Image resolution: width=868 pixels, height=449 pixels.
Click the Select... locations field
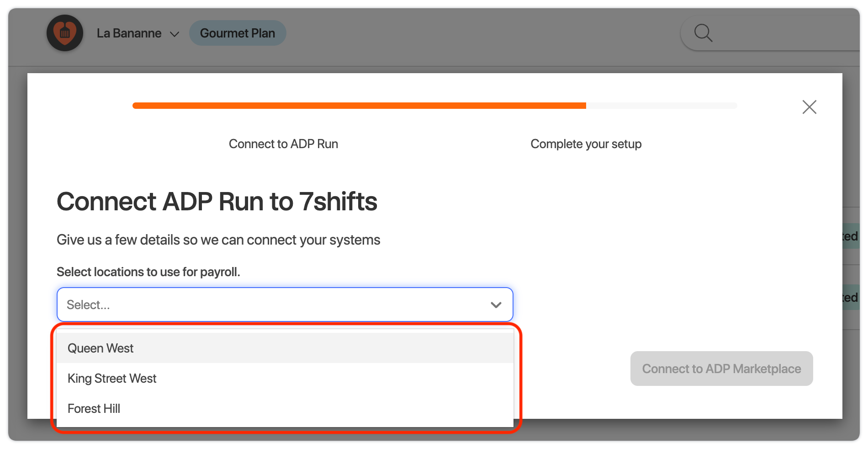point(285,305)
